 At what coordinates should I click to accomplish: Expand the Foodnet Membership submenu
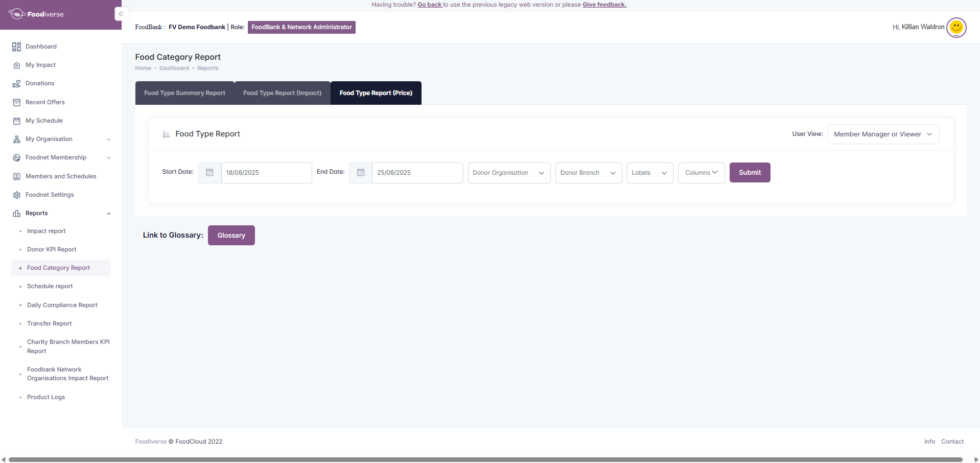pyautogui.click(x=108, y=158)
